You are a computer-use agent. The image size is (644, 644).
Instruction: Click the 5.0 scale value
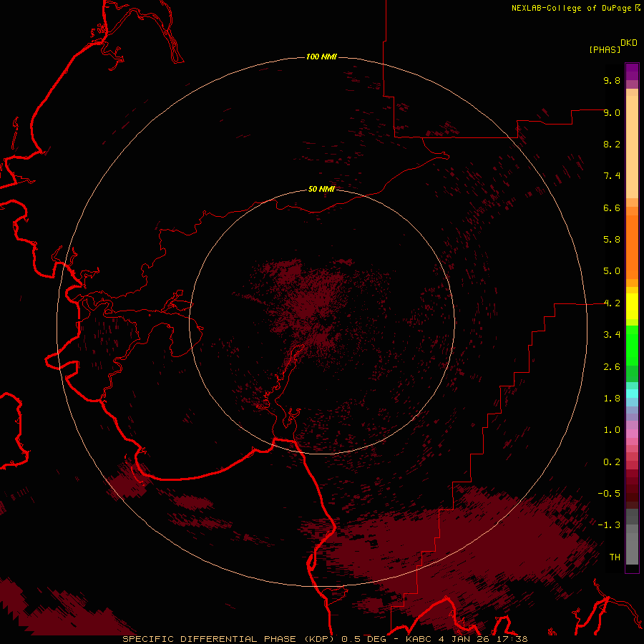point(612,271)
